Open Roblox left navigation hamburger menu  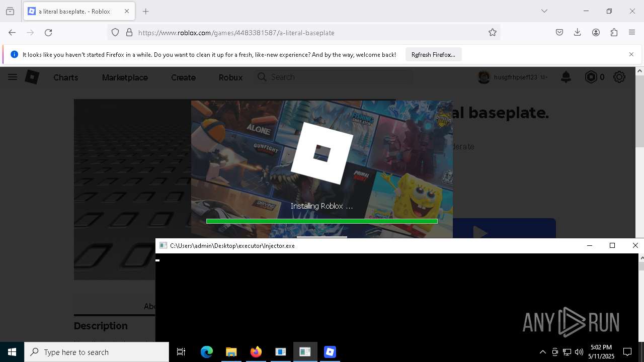click(x=13, y=77)
